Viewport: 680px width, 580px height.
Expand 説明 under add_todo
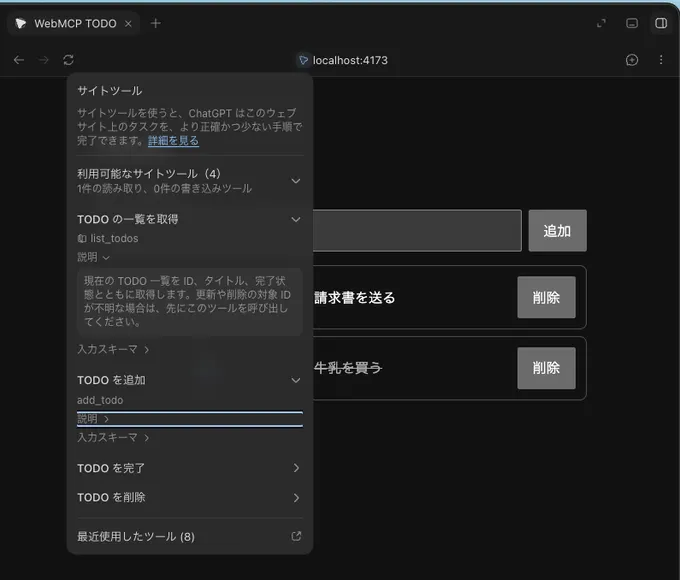190,419
